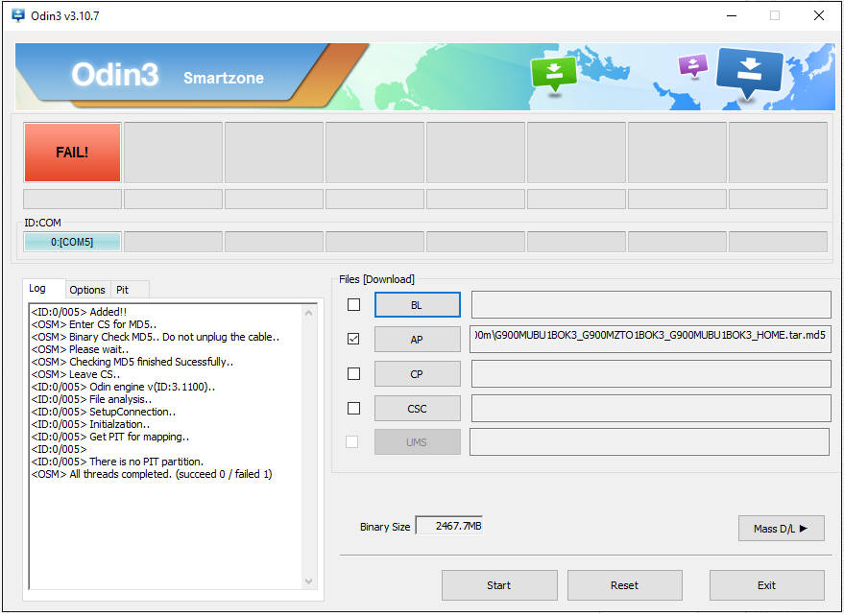
Task: Click the 'Enter CS for MD5..' log line
Action: point(94,324)
